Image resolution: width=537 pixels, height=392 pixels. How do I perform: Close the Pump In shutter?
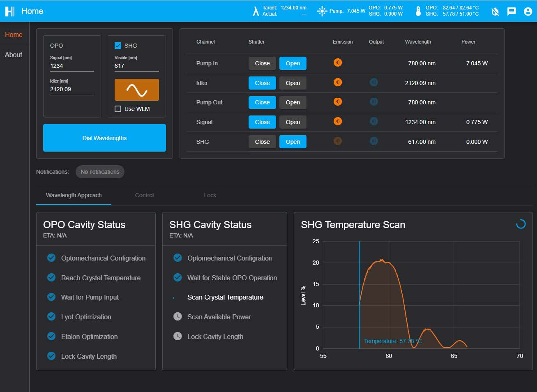click(x=262, y=63)
